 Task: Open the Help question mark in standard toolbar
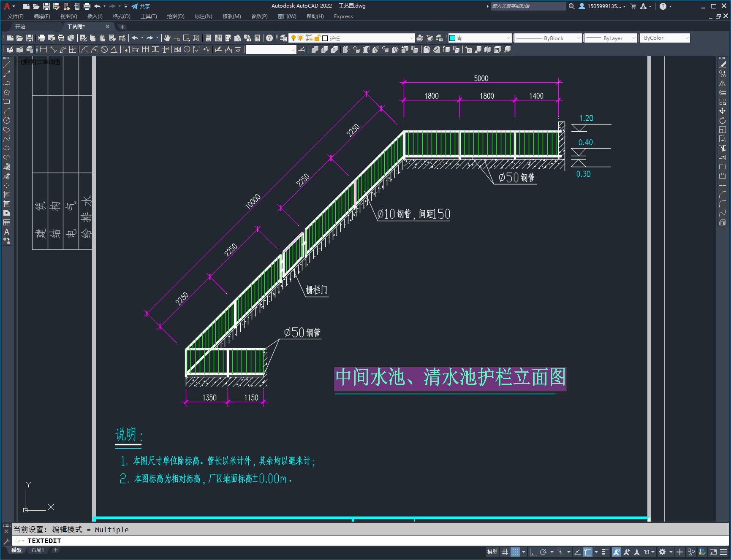[269, 38]
